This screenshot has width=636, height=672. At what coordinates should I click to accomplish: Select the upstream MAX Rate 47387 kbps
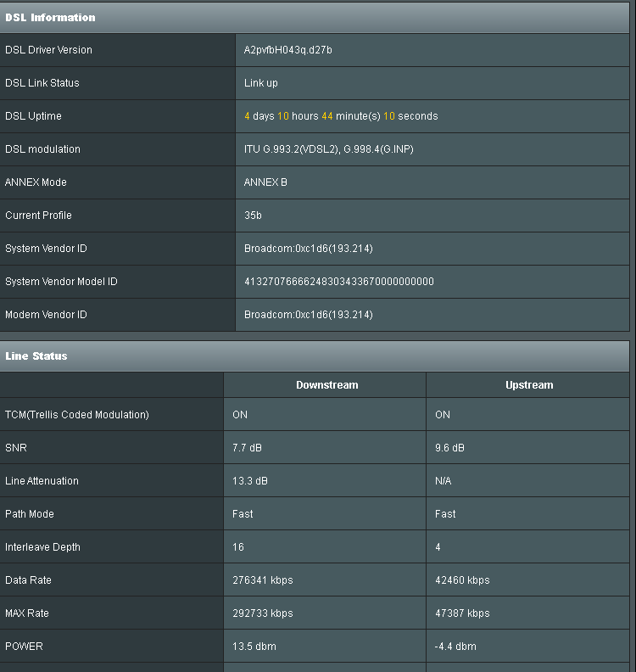coord(462,613)
